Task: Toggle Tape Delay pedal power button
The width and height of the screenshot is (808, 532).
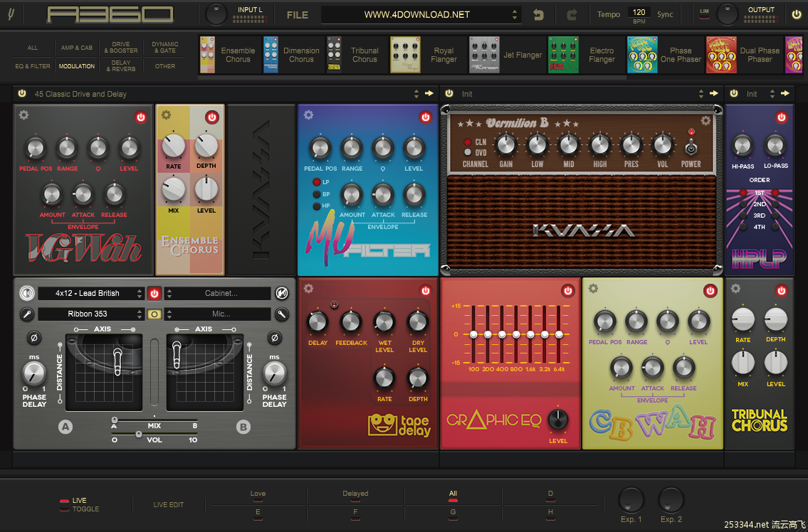Action: click(425, 290)
